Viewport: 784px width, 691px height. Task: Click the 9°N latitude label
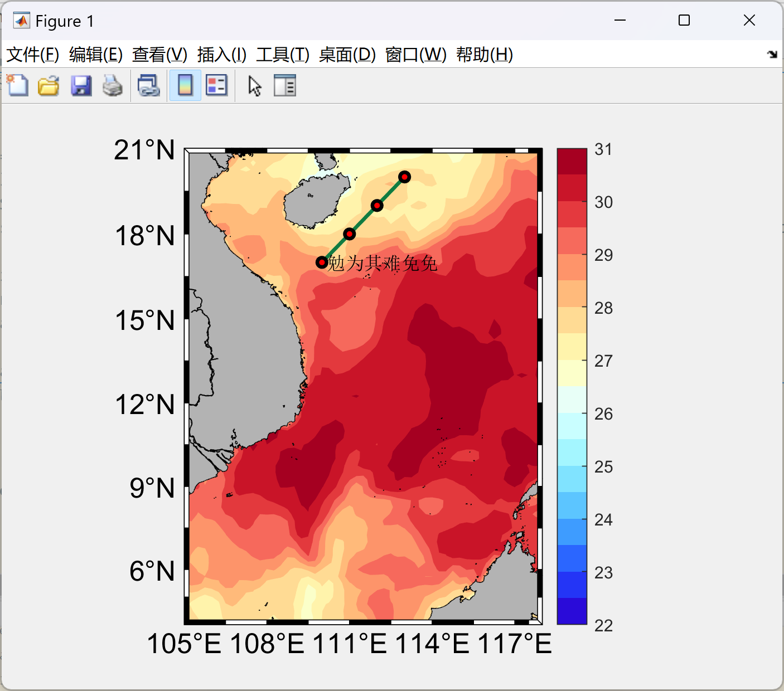click(152, 488)
